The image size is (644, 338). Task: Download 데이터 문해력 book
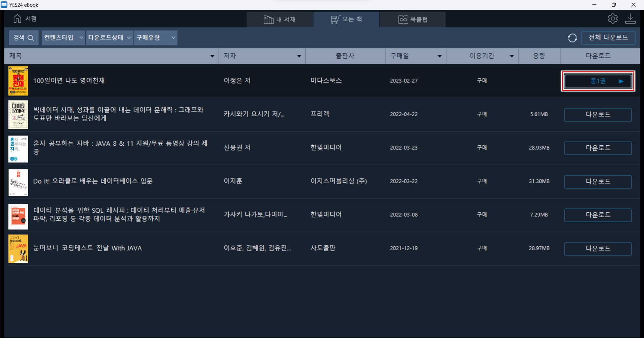[x=598, y=114]
